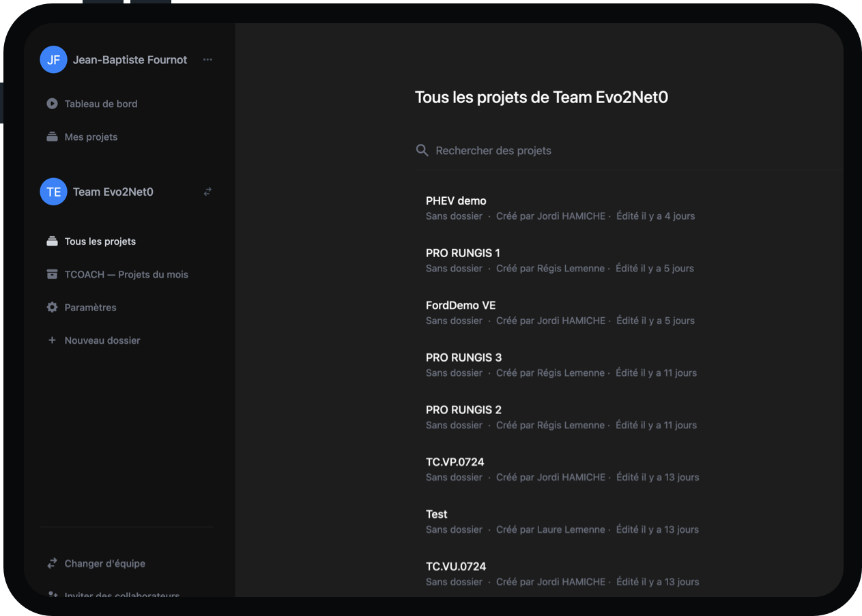Click the TE team avatar
This screenshot has height=616, width=862.
click(x=53, y=192)
